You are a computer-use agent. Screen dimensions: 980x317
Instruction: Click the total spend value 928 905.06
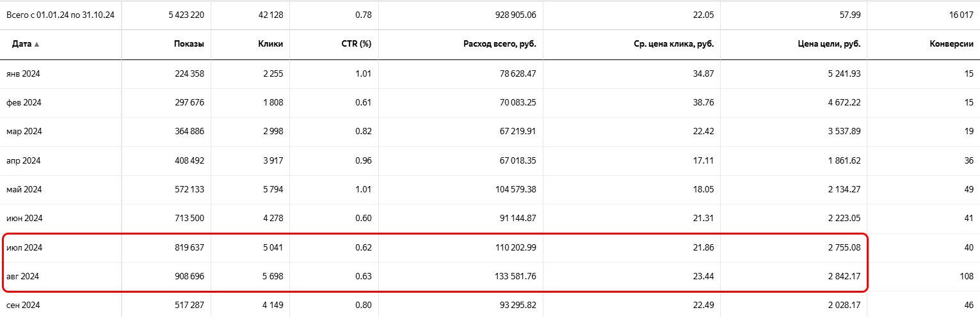point(510,15)
